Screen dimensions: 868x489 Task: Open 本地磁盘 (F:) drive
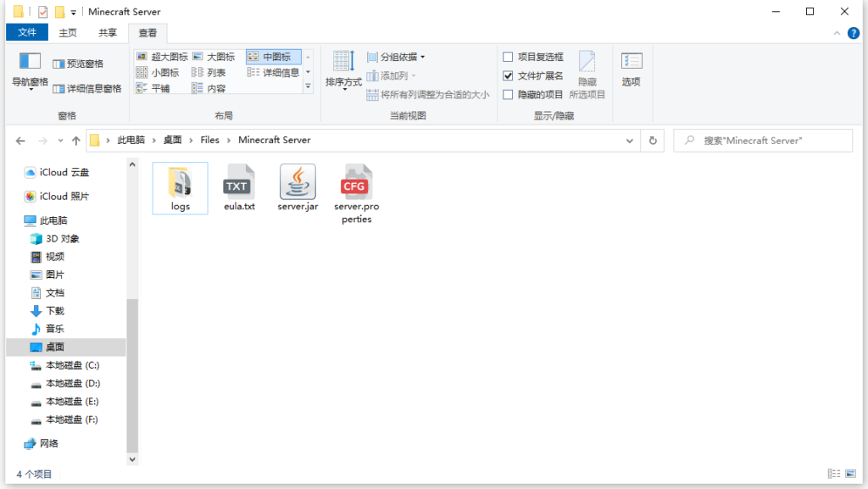click(64, 420)
